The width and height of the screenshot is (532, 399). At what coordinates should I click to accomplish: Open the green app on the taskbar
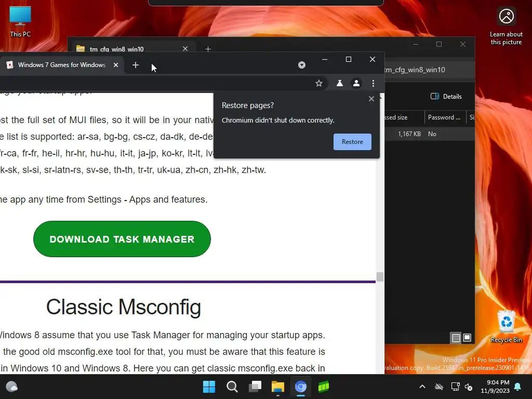(323, 387)
